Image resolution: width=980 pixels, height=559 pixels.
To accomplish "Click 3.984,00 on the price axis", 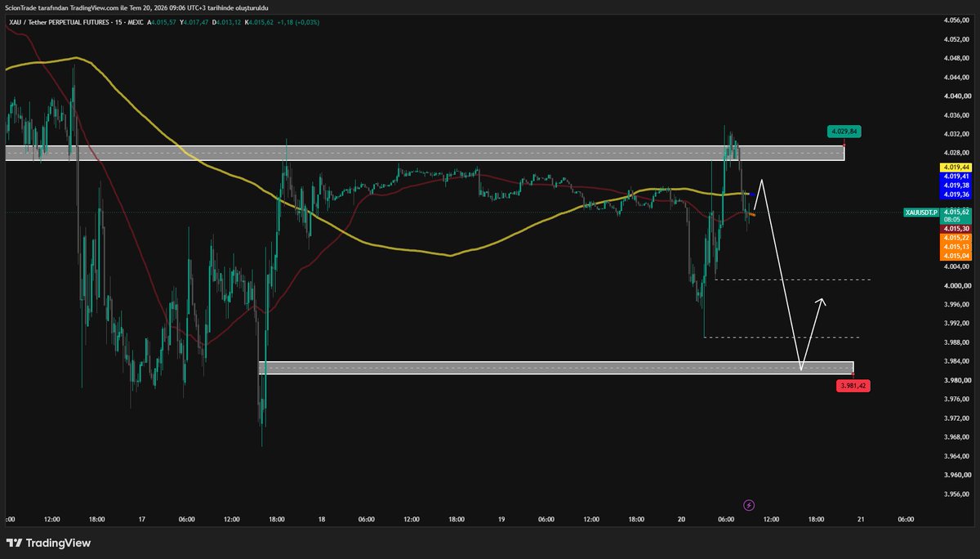I will (955, 361).
